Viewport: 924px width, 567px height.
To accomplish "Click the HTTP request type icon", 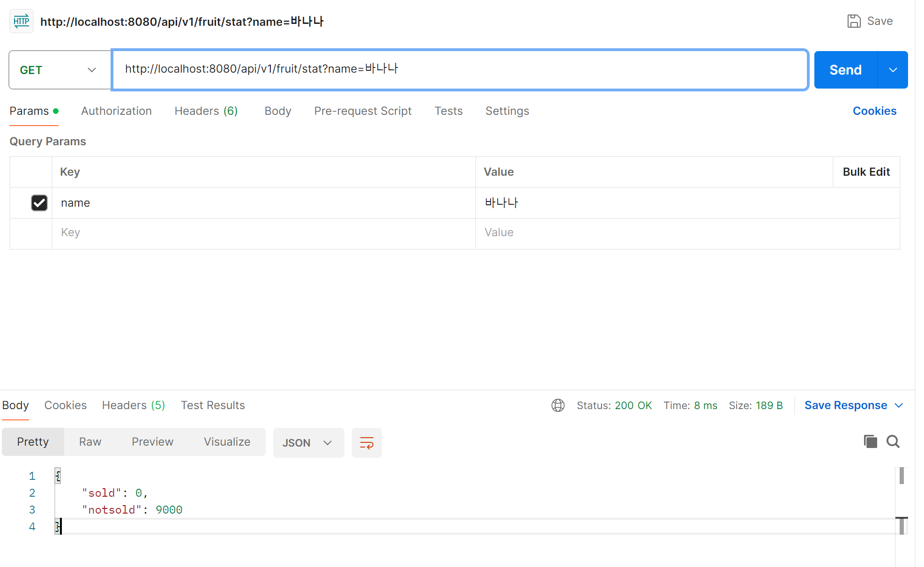I will (x=22, y=21).
